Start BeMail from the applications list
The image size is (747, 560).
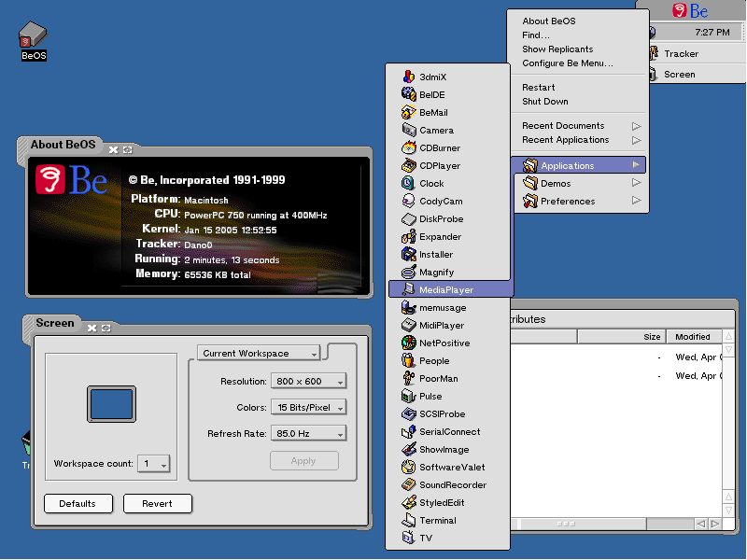click(447, 112)
